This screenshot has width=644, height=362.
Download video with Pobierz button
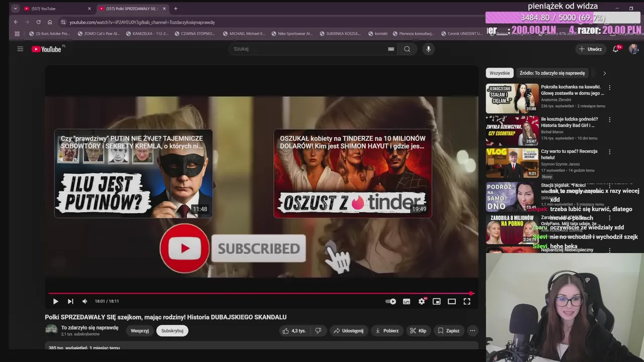coord(387,331)
